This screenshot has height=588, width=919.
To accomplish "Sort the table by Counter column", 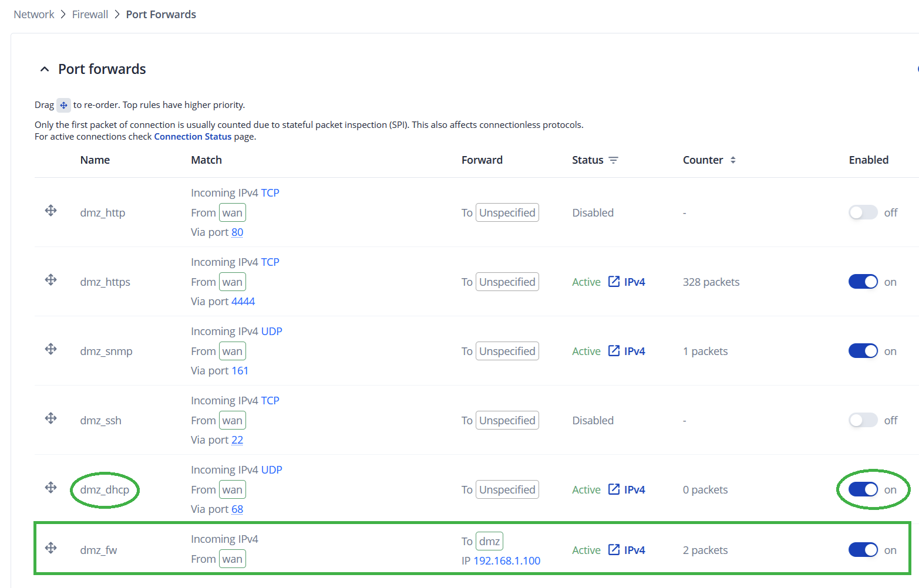I will pyautogui.click(x=733, y=160).
